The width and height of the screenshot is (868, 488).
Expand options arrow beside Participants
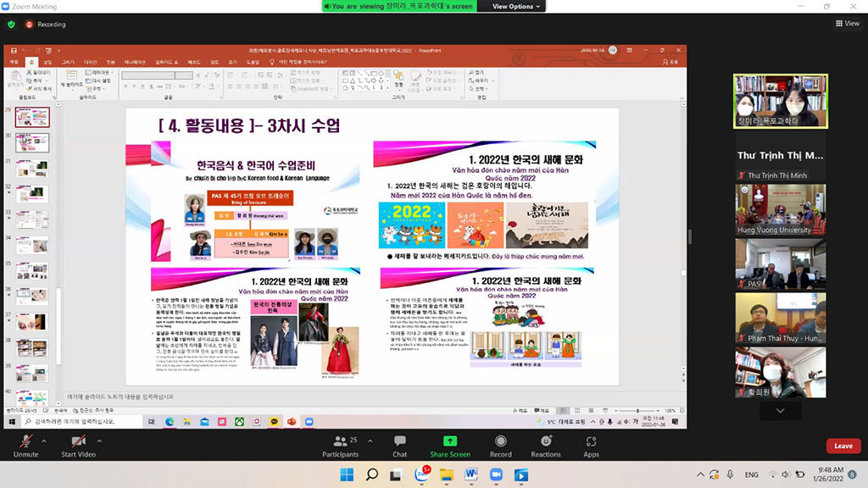coord(370,441)
